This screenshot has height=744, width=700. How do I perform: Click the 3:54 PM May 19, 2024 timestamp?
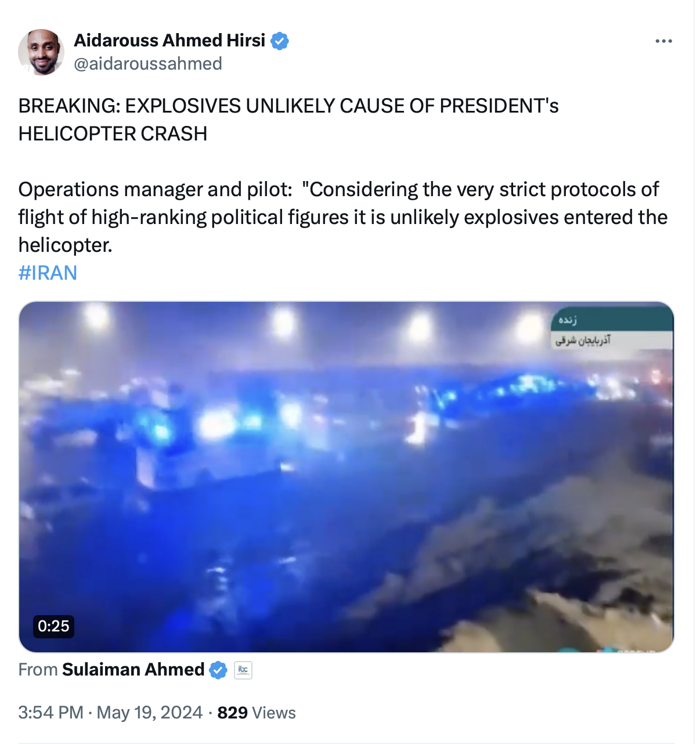click(x=110, y=713)
